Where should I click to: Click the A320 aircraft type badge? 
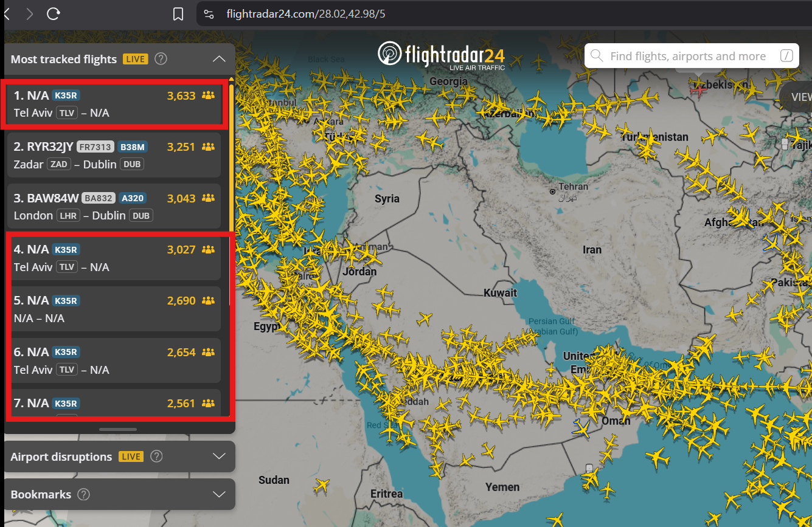133,198
